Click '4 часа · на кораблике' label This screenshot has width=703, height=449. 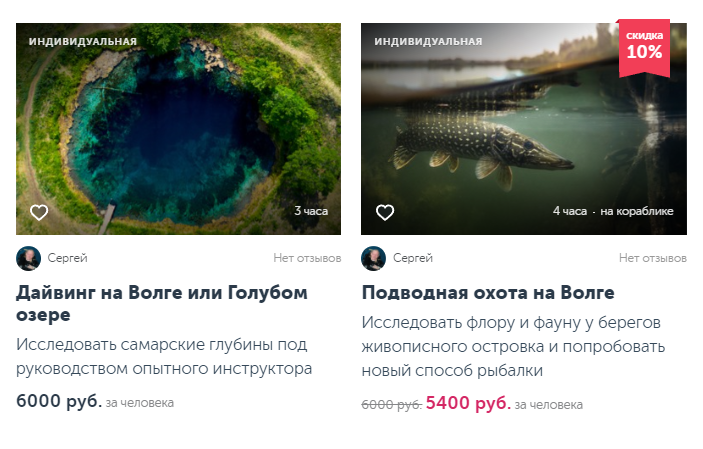613,211
